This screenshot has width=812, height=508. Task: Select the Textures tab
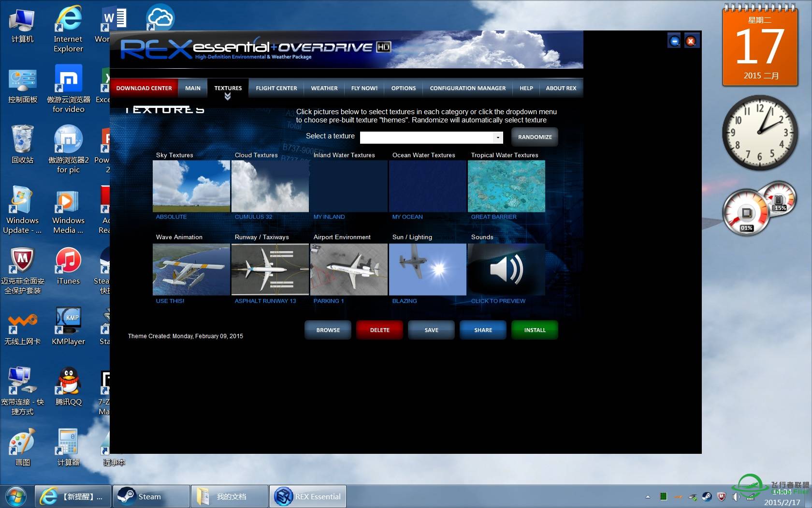tap(228, 88)
